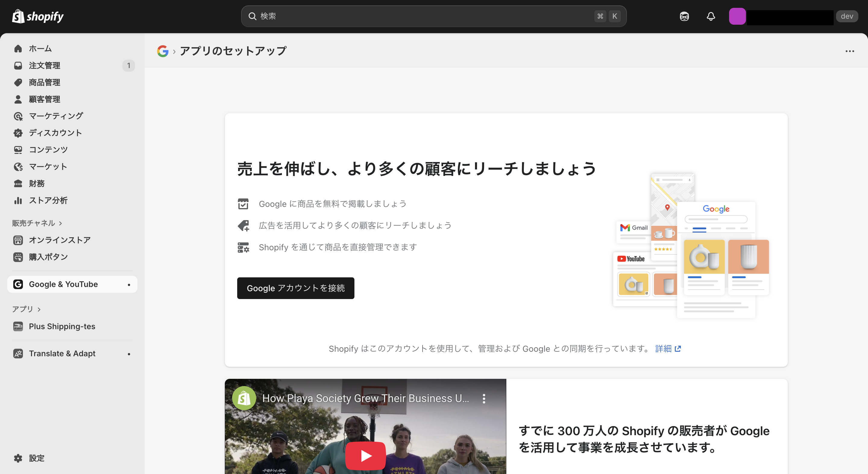Click the manage-settings icon by Shopify を通じて
The height and width of the screenshot is (474, 868).
coord(243,248)
